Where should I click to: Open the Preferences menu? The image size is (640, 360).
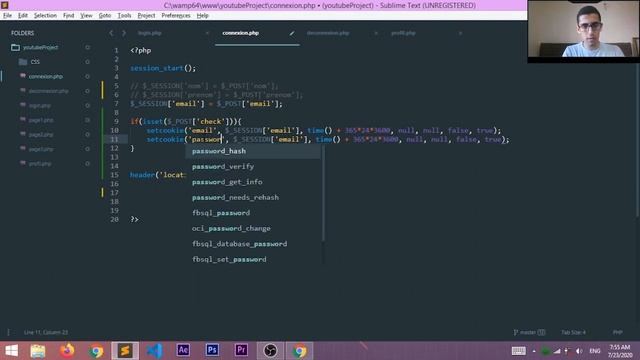176,16
